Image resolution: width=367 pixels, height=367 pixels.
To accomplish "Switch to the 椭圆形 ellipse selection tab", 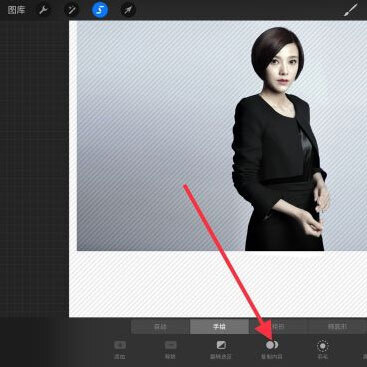I will click(337, 327).
